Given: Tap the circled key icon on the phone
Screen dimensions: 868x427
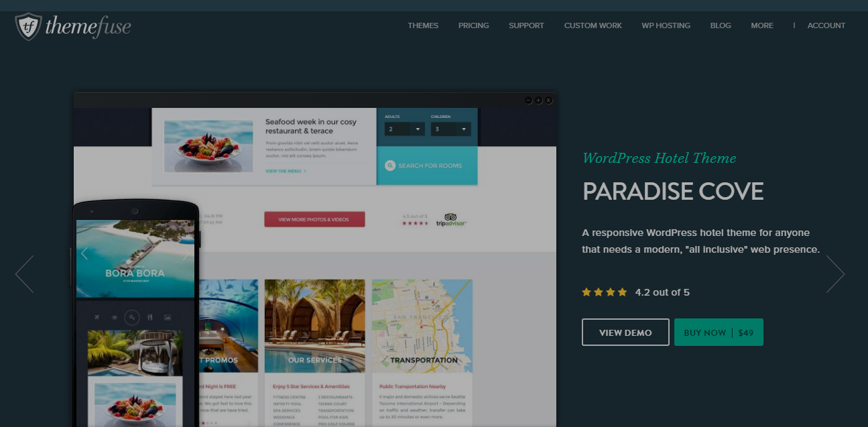Looking at the screenshot, I should tap(132, 317).
